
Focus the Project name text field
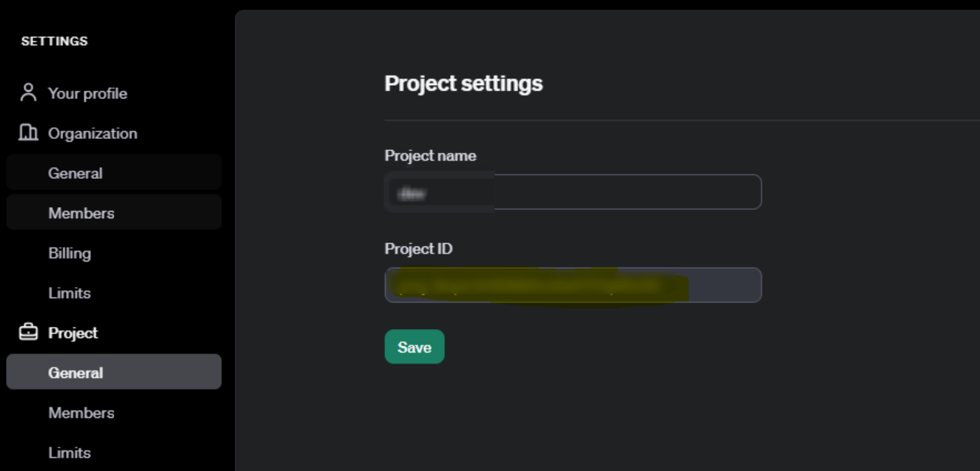point(573,192)
